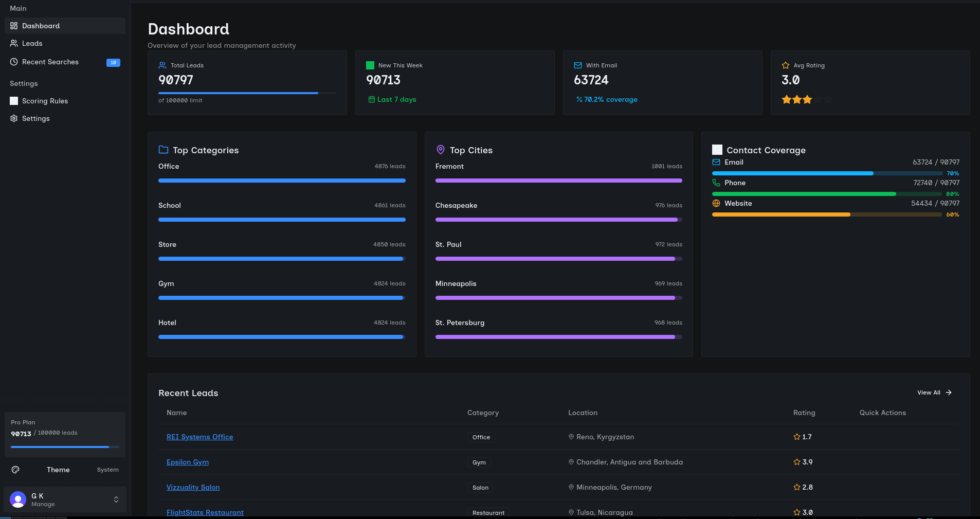Click the Salon category tag
The image size is (980, 519).
(480, 488)
